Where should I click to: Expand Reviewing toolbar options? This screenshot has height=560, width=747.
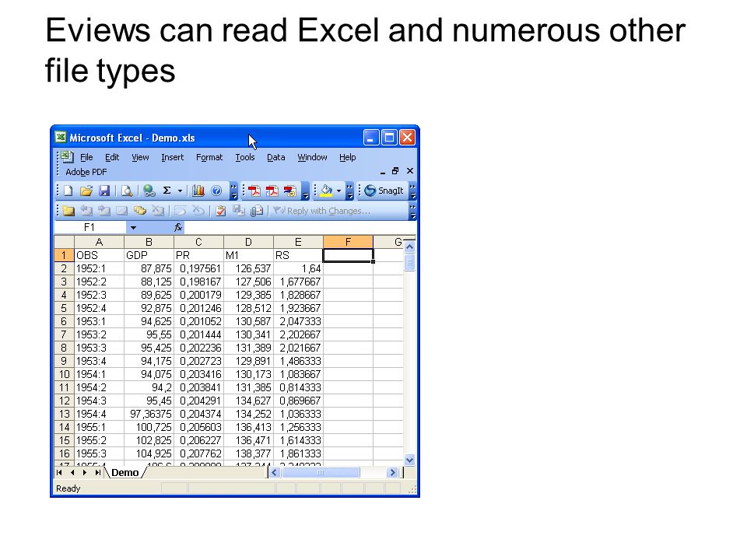[412, 211]
